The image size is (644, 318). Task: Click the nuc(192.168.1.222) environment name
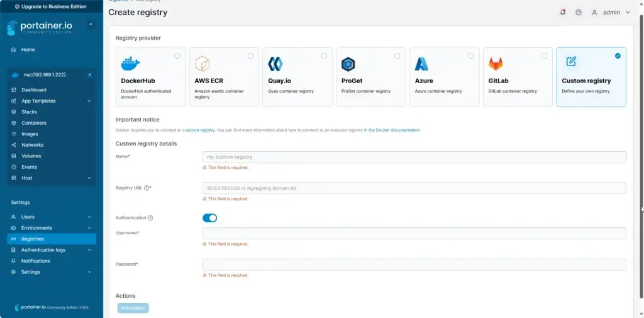(x=43, y=75)
